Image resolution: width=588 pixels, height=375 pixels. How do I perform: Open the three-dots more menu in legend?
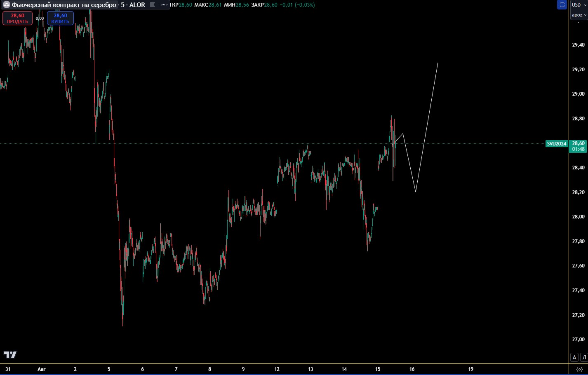164,5
